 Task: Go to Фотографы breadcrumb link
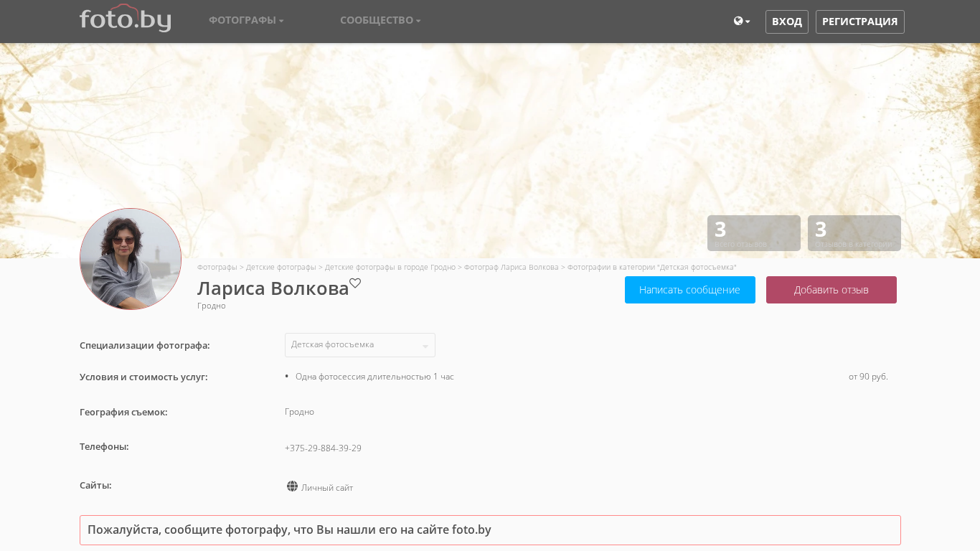(x=217, y=267)
